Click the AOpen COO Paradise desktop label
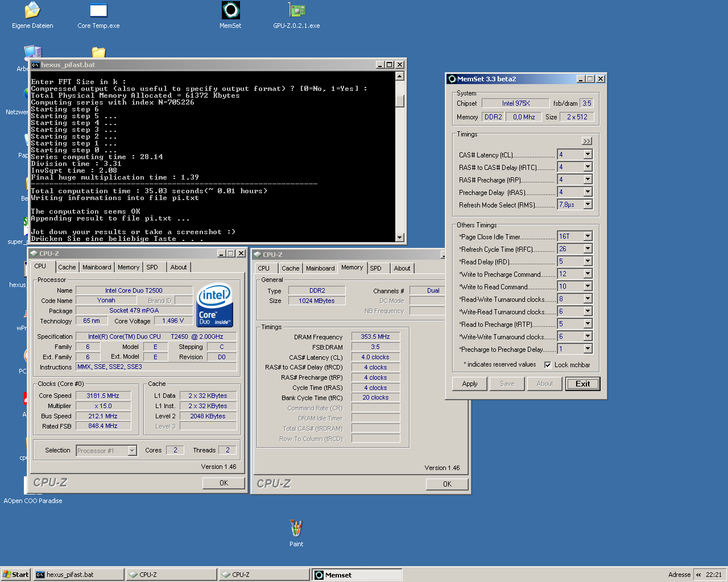Screen dimensions: 728x582 point(33,501)
